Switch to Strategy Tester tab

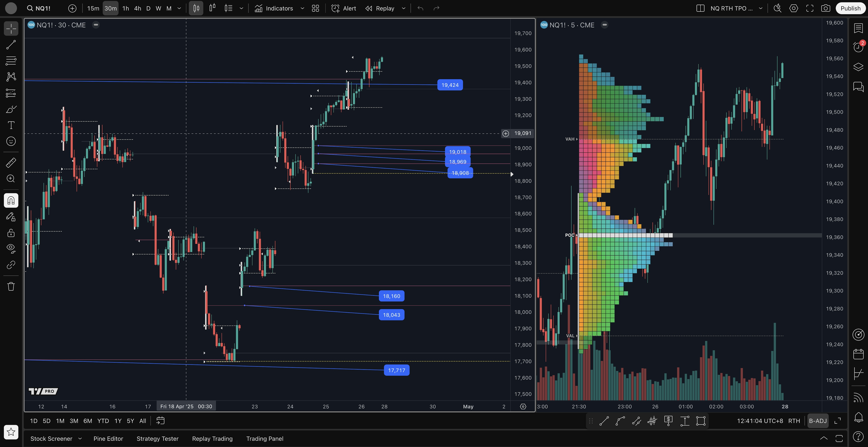pyautogui.click(x=157, y=439)
